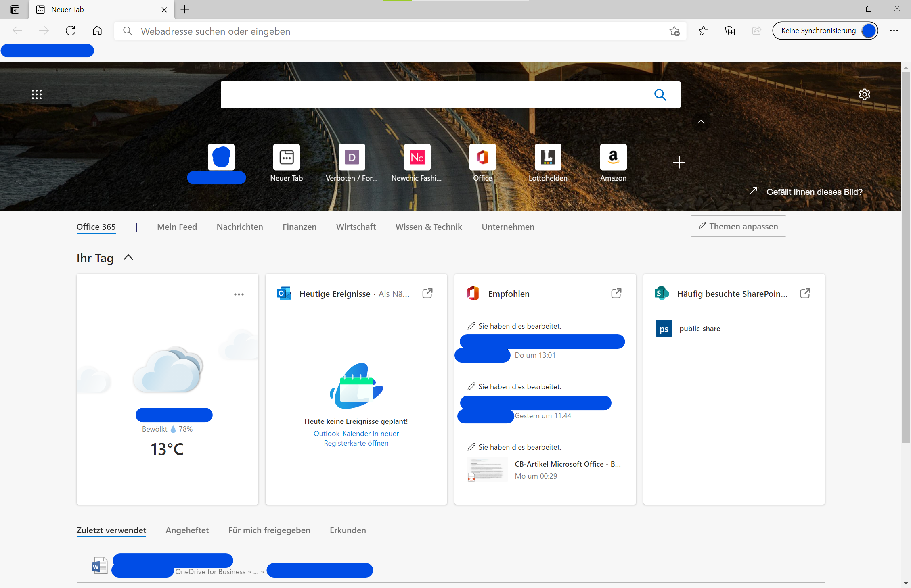Open page settings gear icon
Viewport: 911px width, 588px height.
coord(864,94)
